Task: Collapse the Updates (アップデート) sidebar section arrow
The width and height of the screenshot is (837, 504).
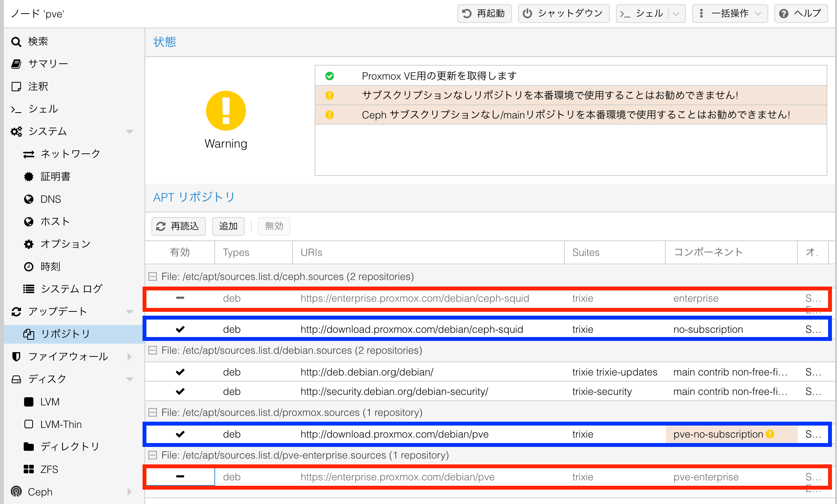Action: pos(130,311)
